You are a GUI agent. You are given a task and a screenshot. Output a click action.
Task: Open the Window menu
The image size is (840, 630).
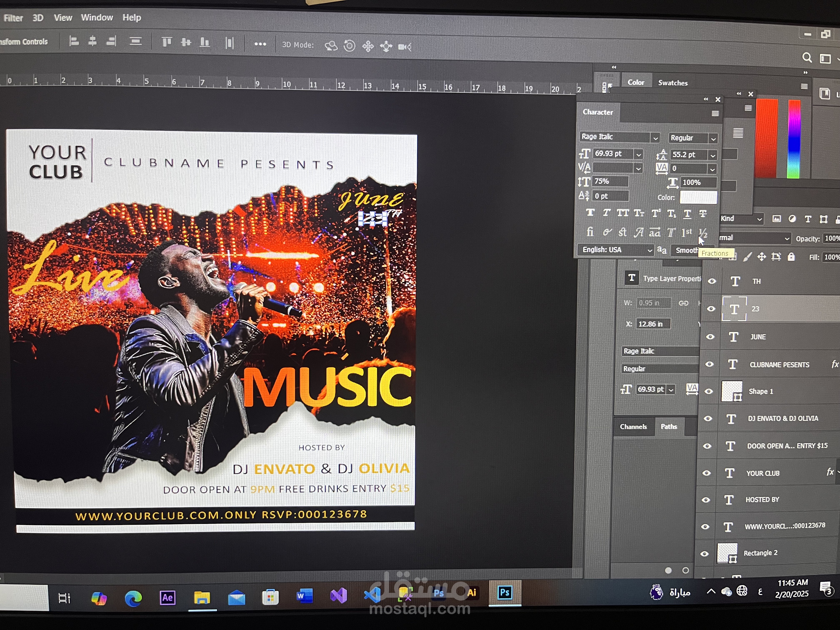point(97,17)
